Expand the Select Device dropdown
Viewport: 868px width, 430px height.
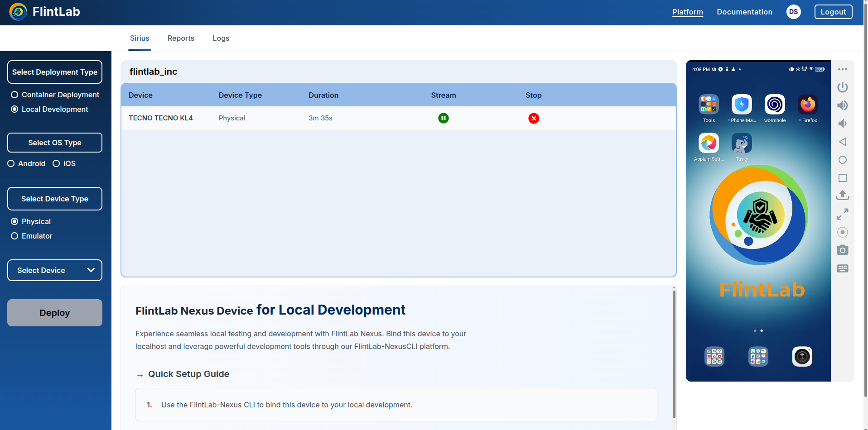(x=55, y=270)
